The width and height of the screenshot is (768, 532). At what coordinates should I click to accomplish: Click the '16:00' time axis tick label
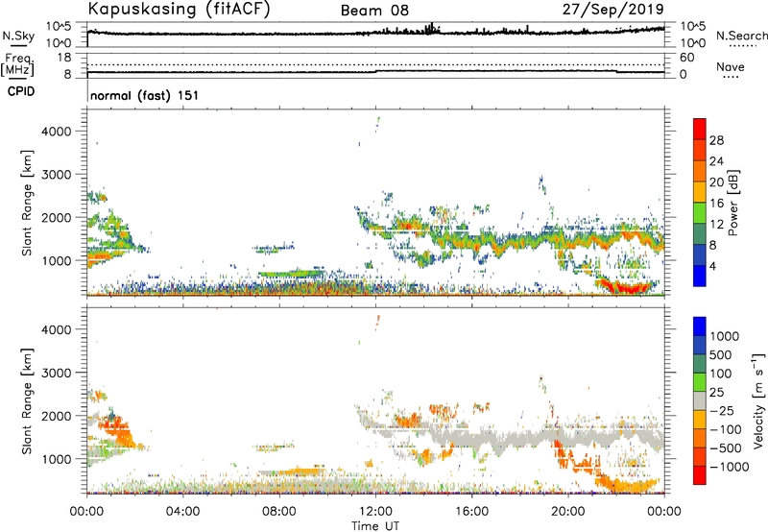tap(471, 512)
